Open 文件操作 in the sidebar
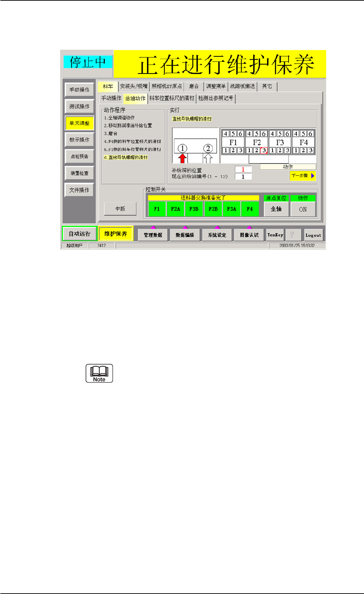The height and width of the screenshot is (594, 364). point(79,190)
